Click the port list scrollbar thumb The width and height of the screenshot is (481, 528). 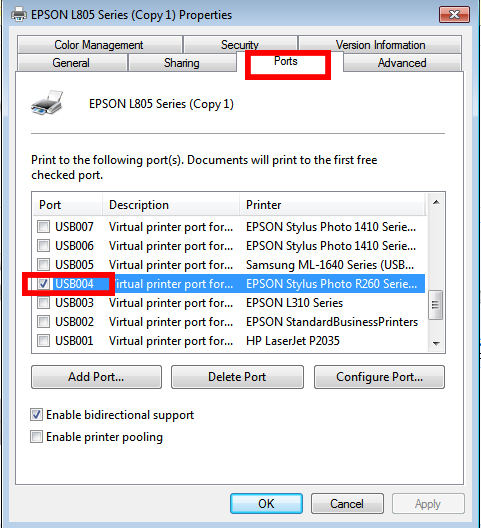click(435, 304)
